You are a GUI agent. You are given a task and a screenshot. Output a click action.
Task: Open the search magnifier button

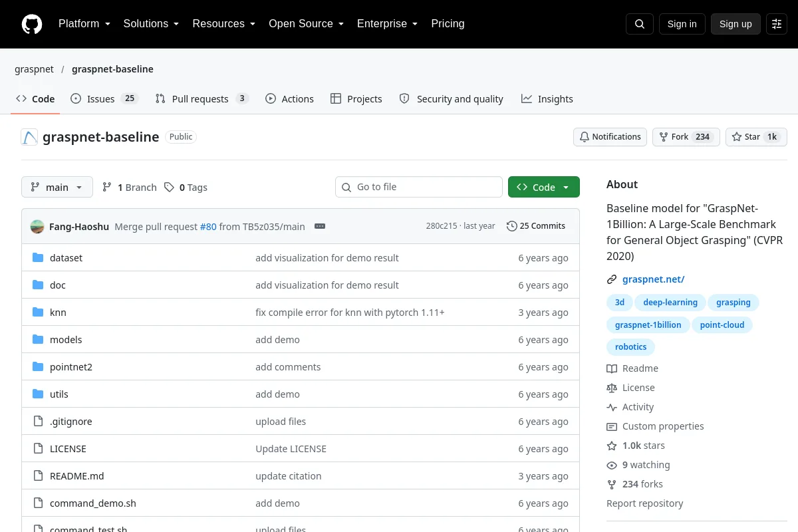[640, 24]
